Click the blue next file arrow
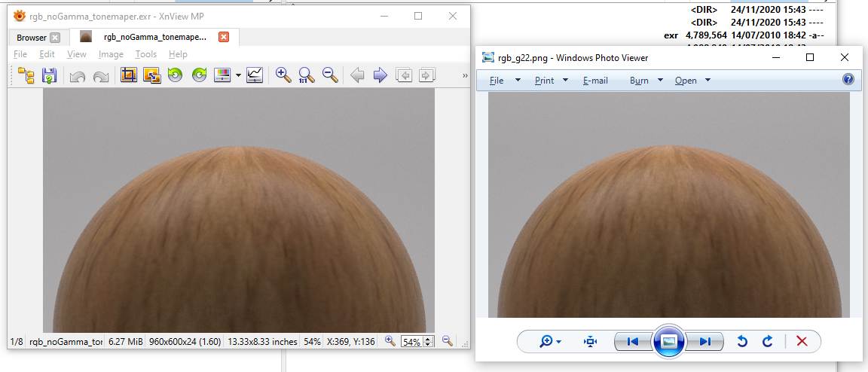Screen dimensions: 868x372 point(380,75)
